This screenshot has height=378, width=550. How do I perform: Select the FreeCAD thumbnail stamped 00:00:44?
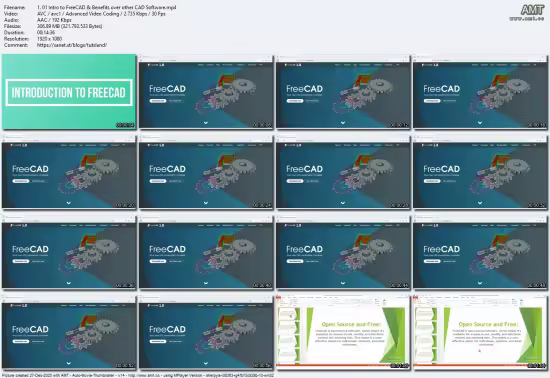point(343,252)
